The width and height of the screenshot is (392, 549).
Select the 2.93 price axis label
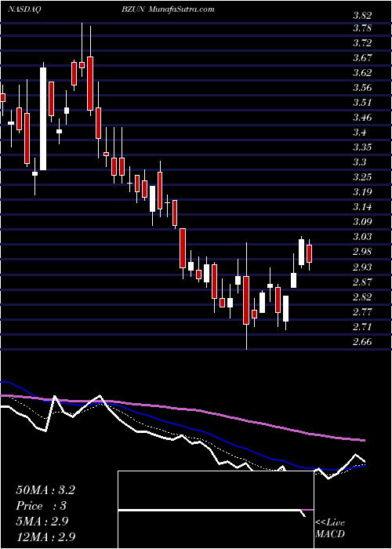[362, 267]
